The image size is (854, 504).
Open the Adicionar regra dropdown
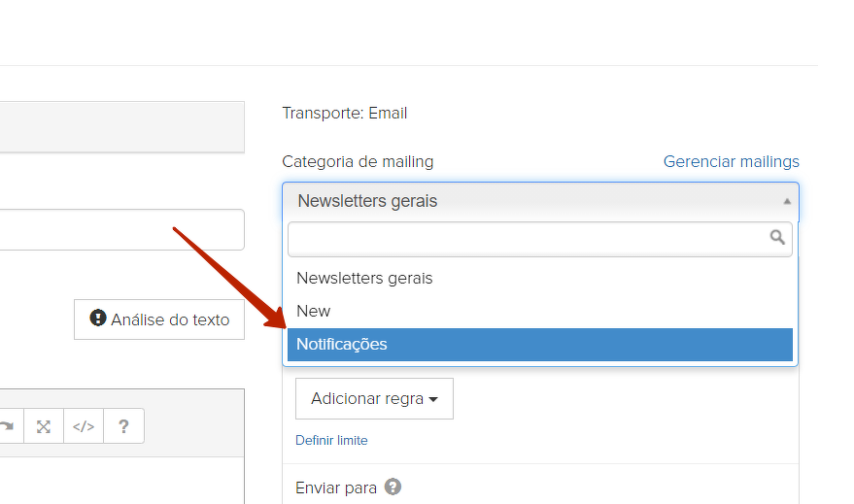coord(374,398)
